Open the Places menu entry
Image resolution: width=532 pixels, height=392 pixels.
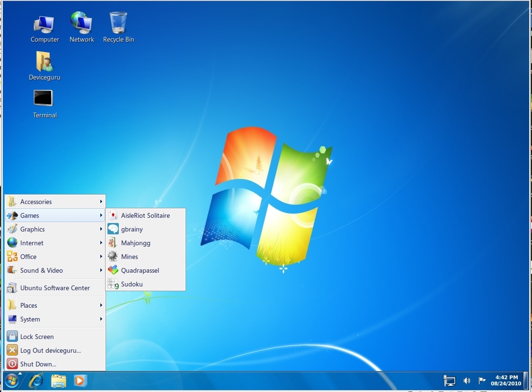[x=55, y=305]
